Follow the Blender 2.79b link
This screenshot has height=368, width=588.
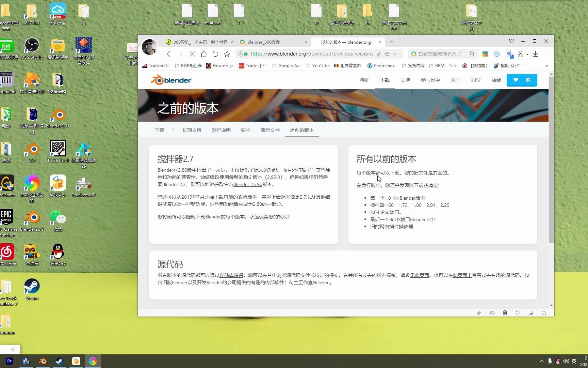[x=248, y=184]
